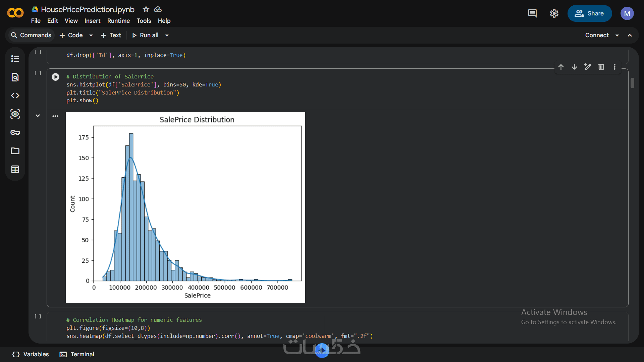This screenshot has height=362, width=644.
Task: Open the Files folder panel
Action: (x=15, y=151)
